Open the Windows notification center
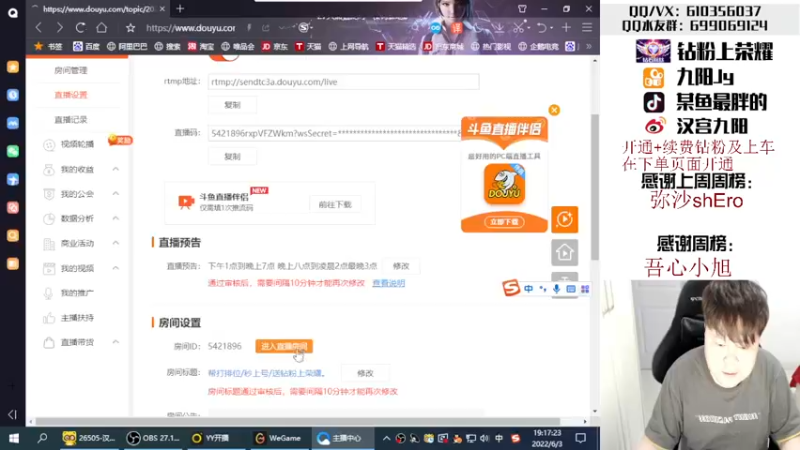This screenshot has height=450, width=800. [581, 438]
